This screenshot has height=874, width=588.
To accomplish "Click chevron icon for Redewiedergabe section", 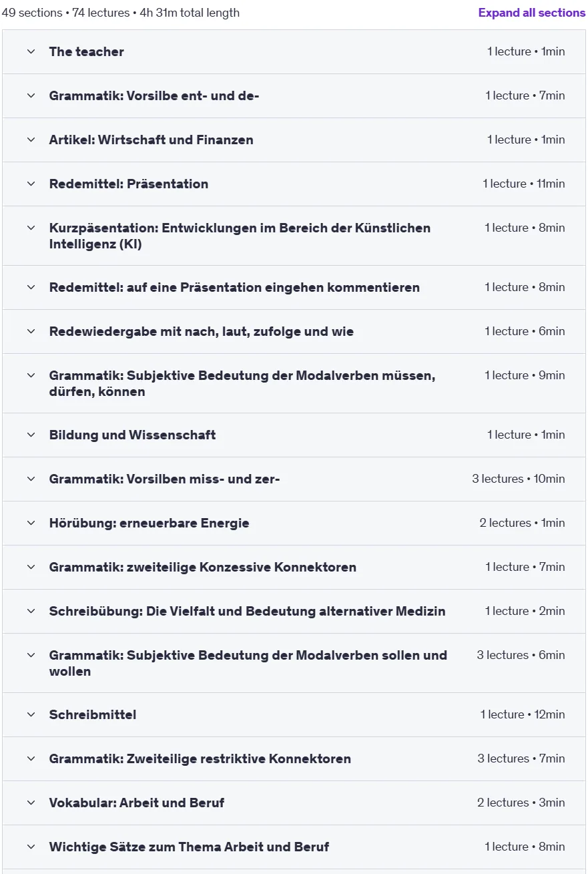I will (31, 331).
